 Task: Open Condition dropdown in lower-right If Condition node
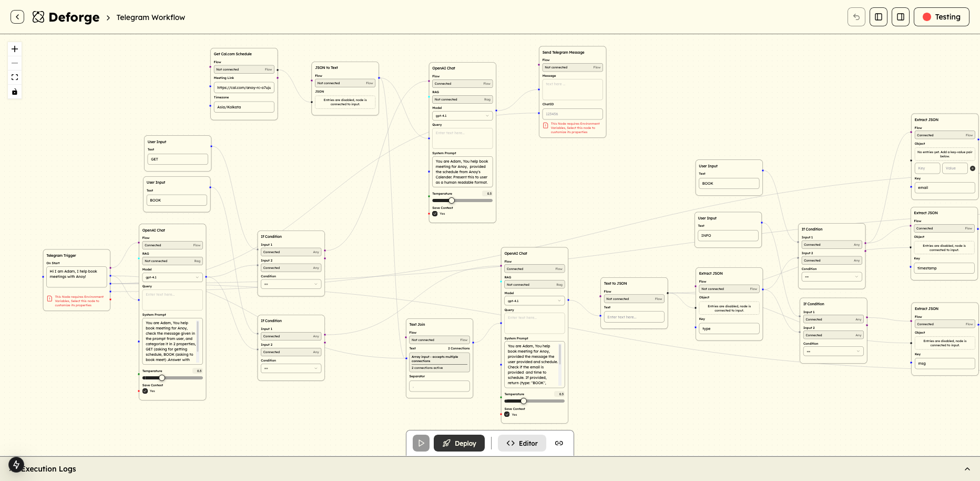(833, 352)
